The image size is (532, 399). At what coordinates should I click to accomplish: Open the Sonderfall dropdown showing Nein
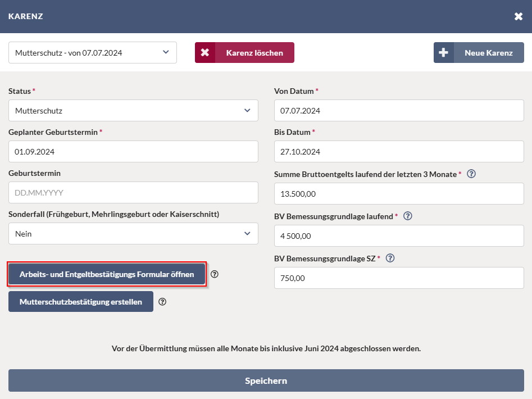pos(133,234)
